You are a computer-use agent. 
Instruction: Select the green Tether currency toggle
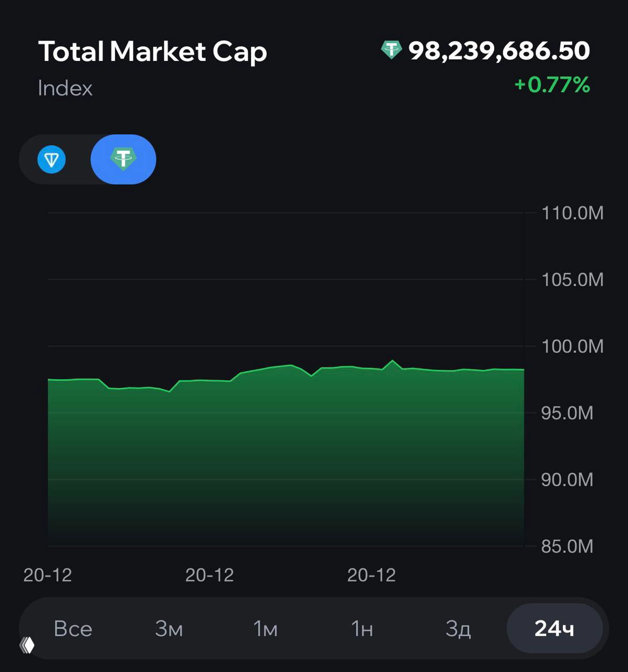[123, 160]
